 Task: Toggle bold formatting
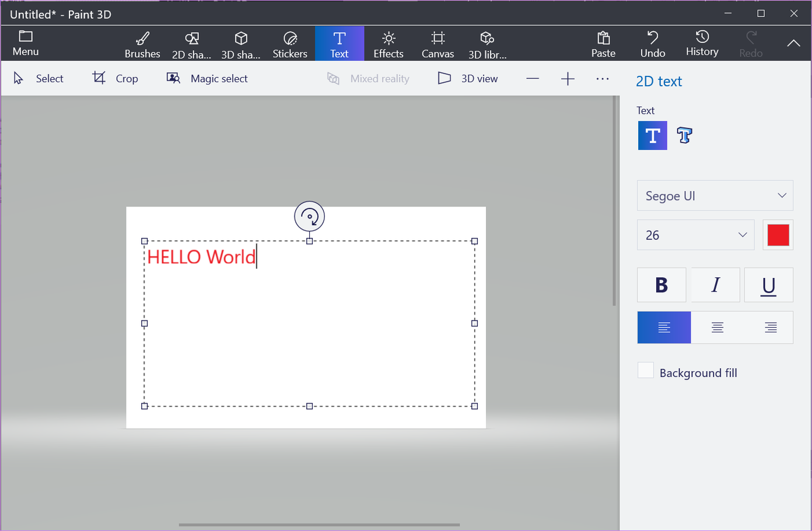[x=661, y=285]
